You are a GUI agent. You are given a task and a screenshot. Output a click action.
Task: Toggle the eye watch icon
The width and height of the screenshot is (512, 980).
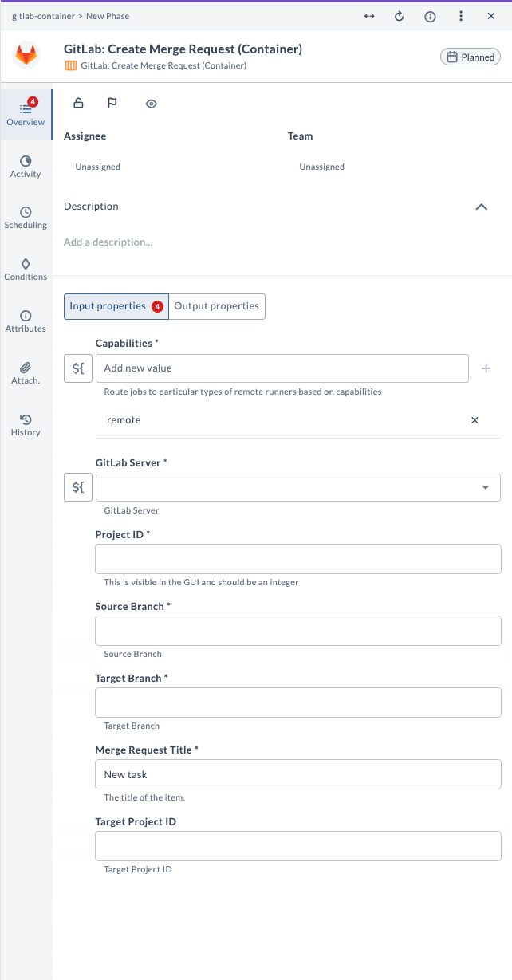[x=152, y=104]
